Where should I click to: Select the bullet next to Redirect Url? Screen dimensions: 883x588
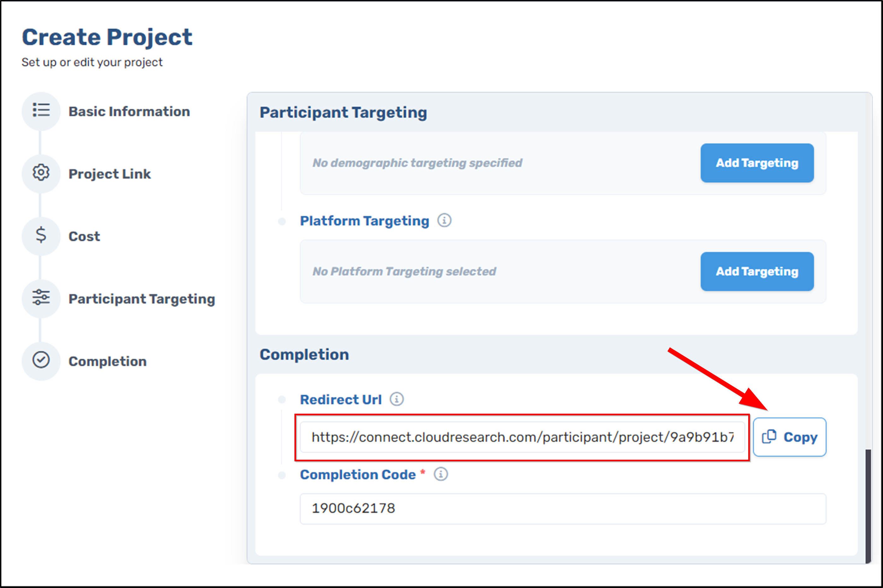(282, 399)
